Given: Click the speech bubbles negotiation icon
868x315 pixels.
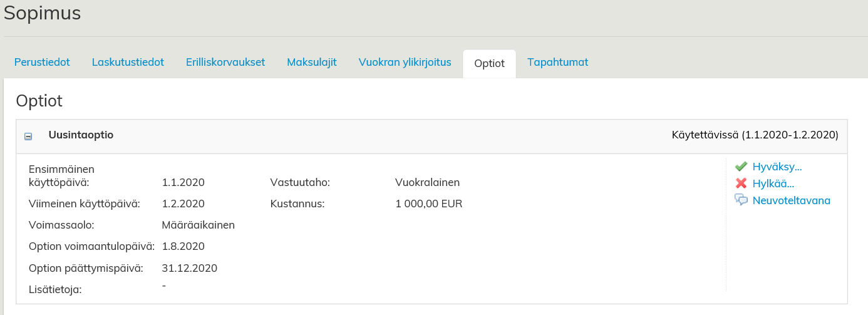Looking at the screenshot, I should click(741, 200).
